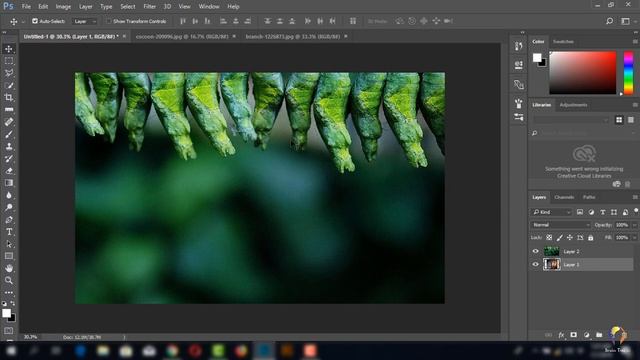This screenshot has height=360, width=640.
Task: Click the rainbow hue slider strip
Action: pos(629,73)
